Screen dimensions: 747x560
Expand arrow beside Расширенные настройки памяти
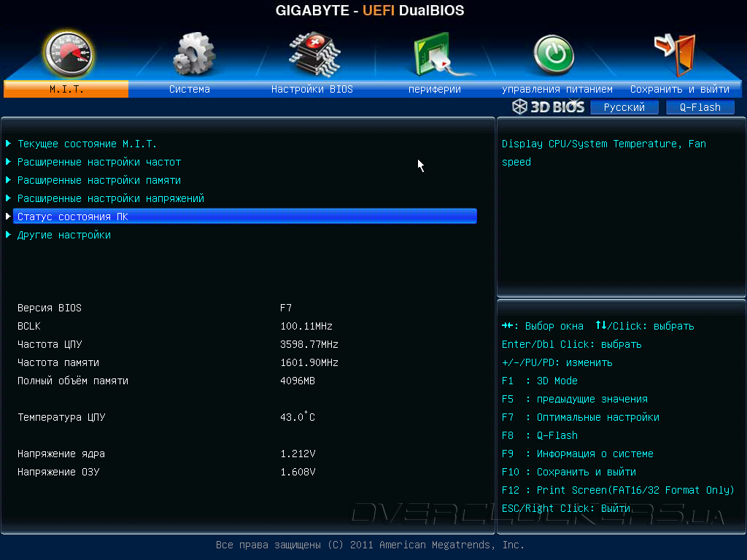(8, 180)
